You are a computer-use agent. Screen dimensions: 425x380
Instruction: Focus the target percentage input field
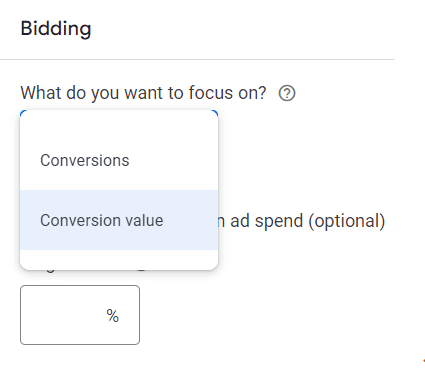(x=80, y=315)
